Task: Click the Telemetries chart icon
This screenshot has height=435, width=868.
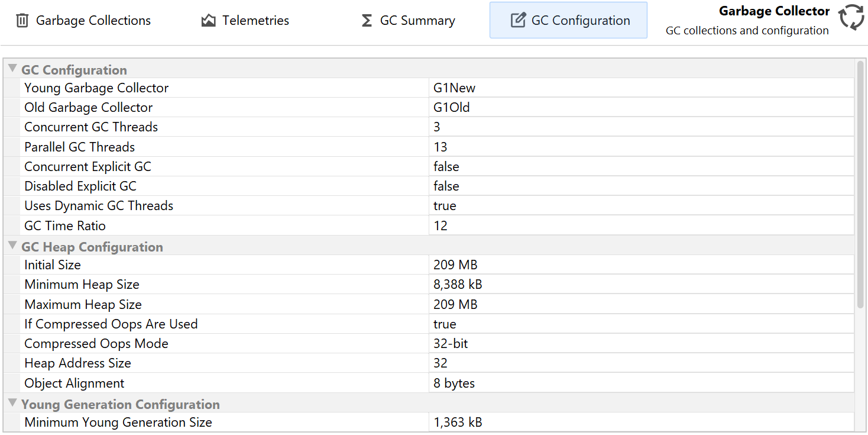Action: 208,21
